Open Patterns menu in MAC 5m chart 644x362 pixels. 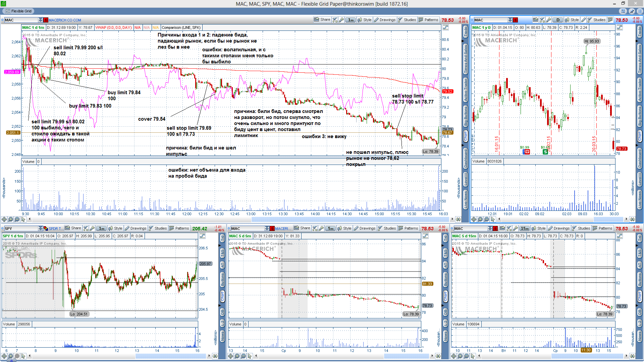coord(408,228)
